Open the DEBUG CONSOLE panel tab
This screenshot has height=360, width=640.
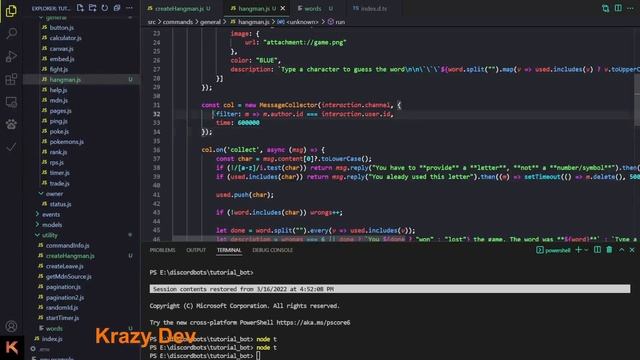click(272, 250)
